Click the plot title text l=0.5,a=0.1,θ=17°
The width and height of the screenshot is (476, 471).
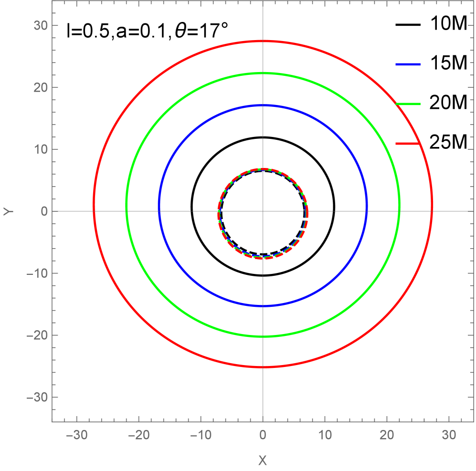pos(147,31)
